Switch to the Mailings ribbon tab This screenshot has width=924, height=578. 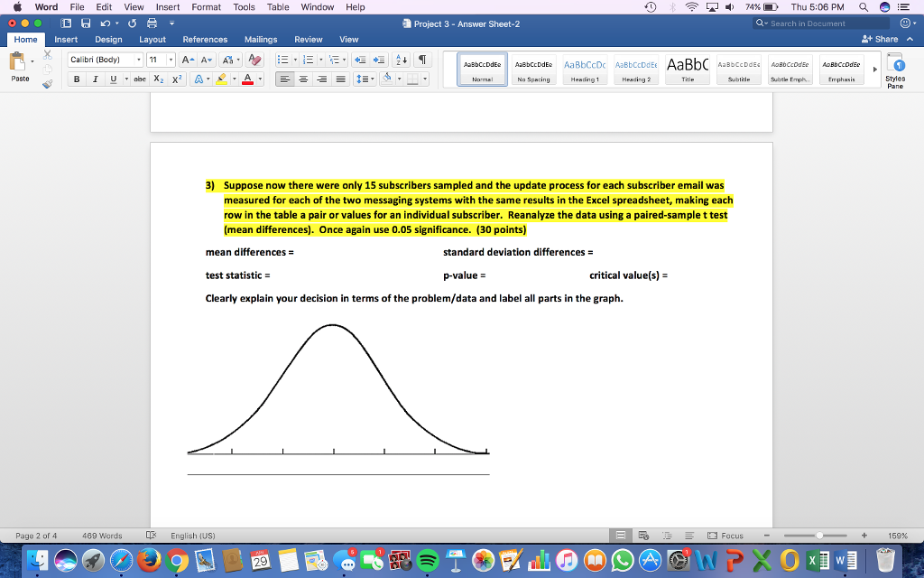[260, 39]
